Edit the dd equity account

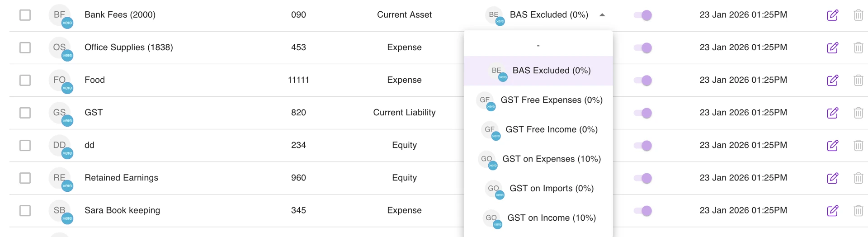tap(832, 145)
